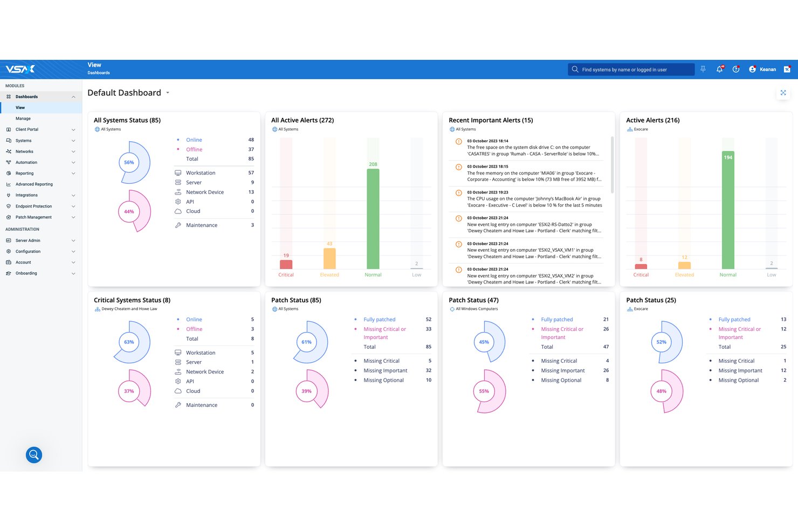Click the Patch Management sidebar icon
798x532 pixels.
click(x=9, y=217)
